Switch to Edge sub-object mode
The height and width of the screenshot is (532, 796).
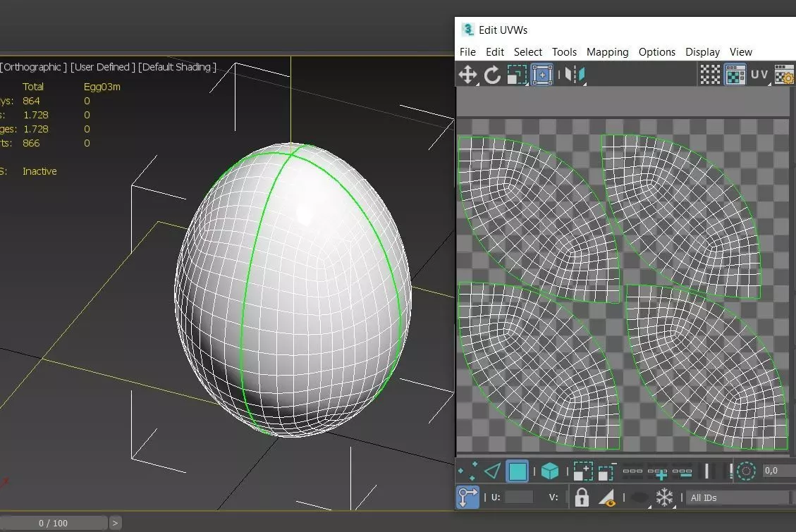click(492, 471)
